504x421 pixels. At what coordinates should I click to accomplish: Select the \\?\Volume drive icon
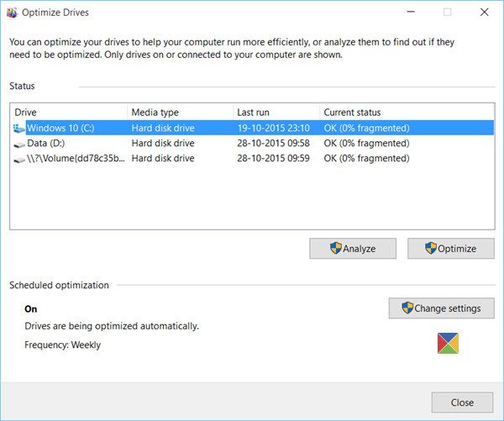coord(19,160)
